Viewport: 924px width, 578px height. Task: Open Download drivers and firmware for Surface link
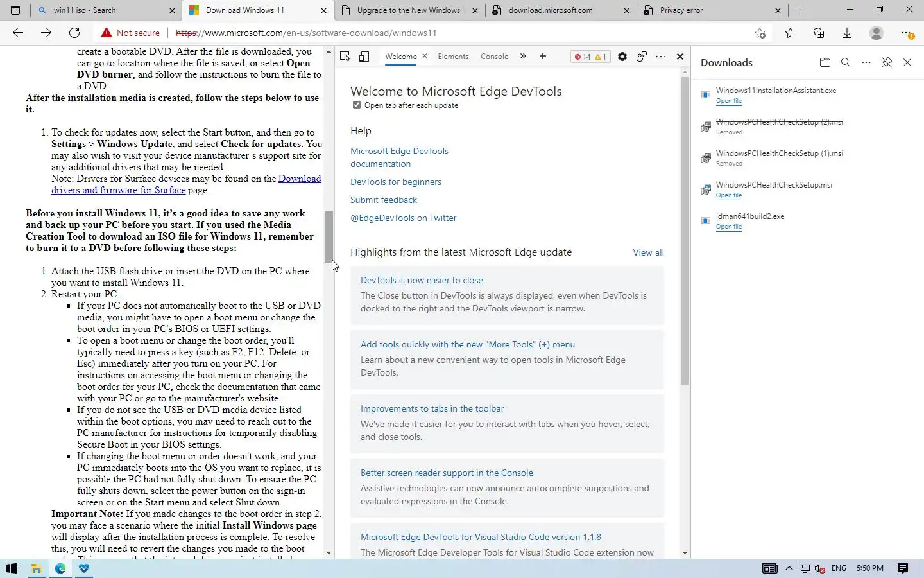[x=186, y=184]
